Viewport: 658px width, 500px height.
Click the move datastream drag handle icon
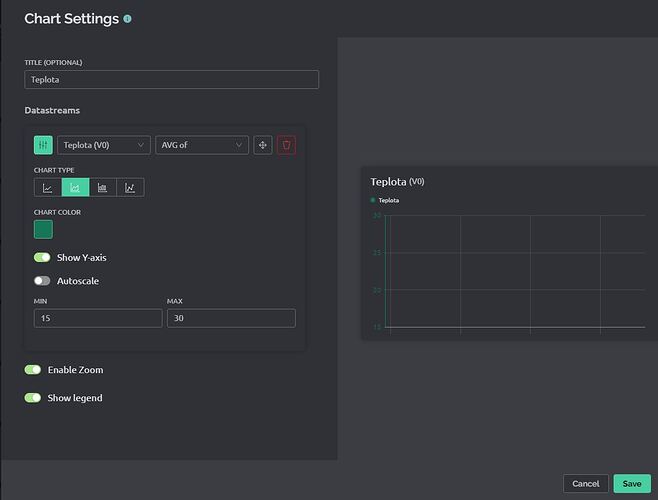tap(263, 145)
